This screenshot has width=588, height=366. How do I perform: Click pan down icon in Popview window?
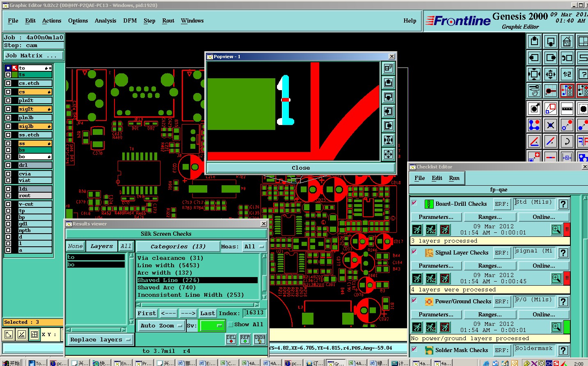click(388, 97)
